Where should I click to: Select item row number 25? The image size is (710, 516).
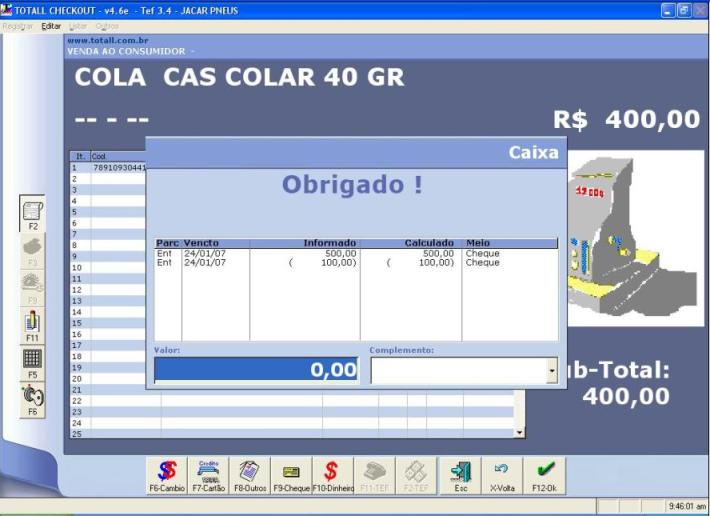[x=77, y=434]
